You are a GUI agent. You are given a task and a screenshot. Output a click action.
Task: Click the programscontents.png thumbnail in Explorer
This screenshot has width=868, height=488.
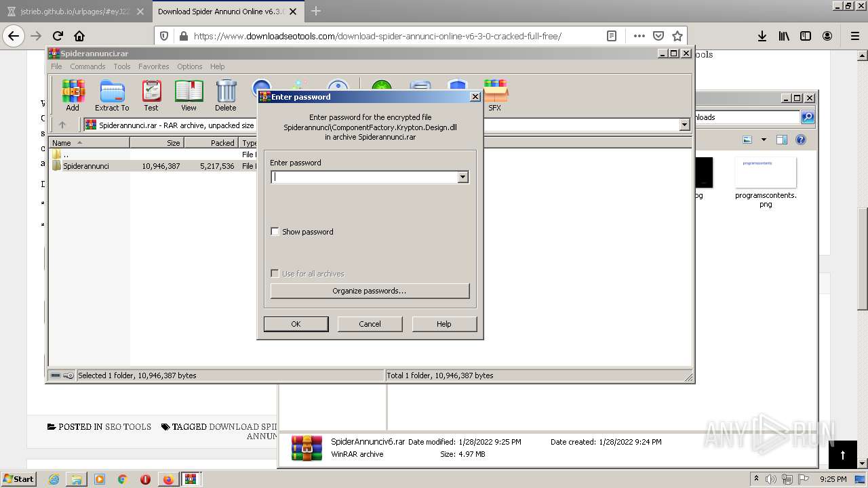pyautogui.click(x=766, y=172)
